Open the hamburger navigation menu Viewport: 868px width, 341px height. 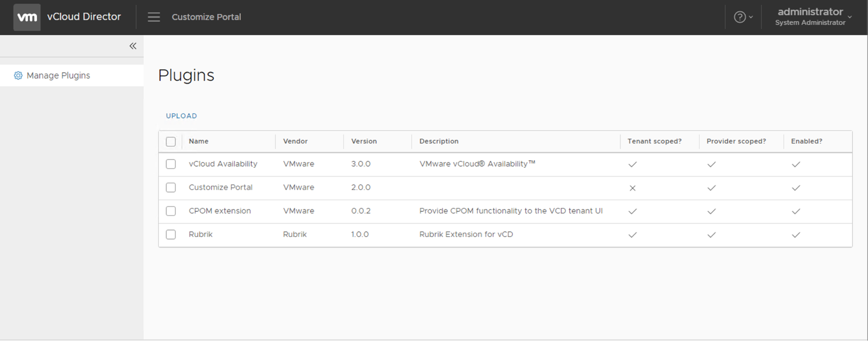click(x=154, y=17)
